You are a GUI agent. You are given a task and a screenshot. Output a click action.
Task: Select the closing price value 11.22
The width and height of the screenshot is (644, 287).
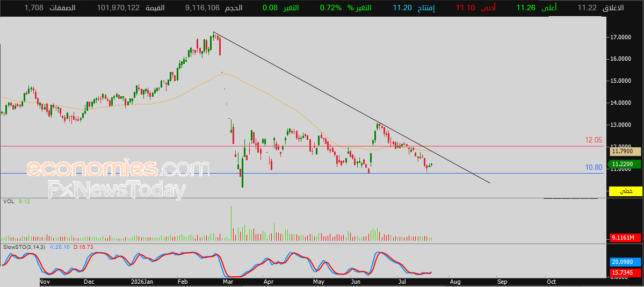[587, 8]
